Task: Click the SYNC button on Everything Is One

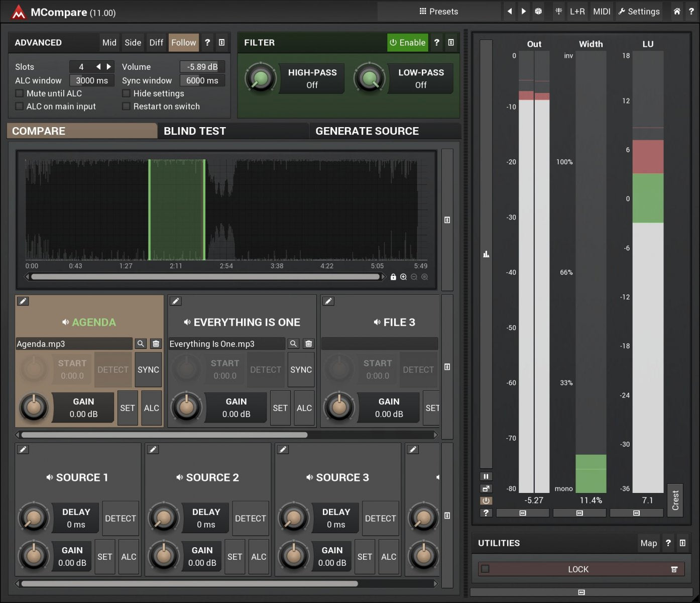Action: [301, 370]
